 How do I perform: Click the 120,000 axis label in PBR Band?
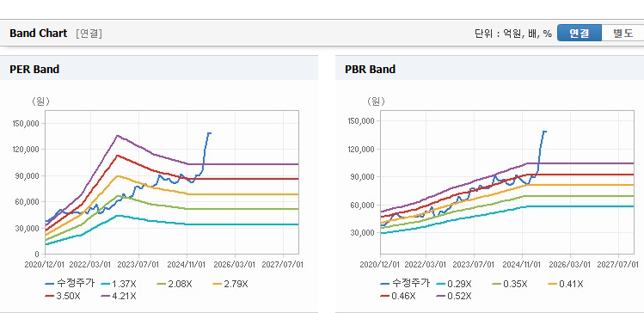(x=361, y=149)
